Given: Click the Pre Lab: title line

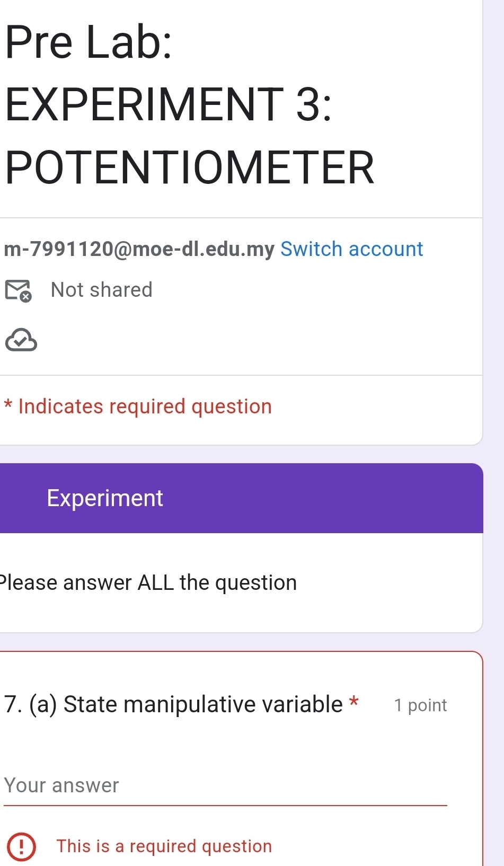Looking at the screenshot, I should [x=89, y=42].
